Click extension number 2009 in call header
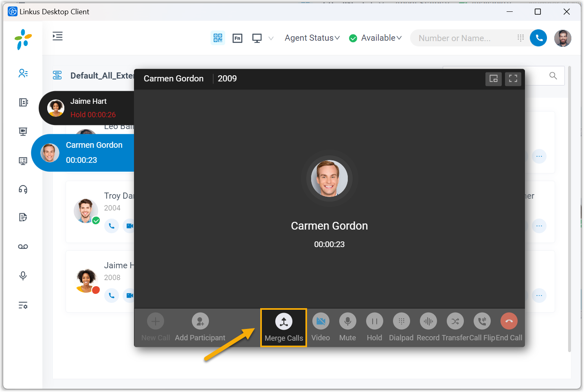584x392 pixels. click(x=227, y=79)
